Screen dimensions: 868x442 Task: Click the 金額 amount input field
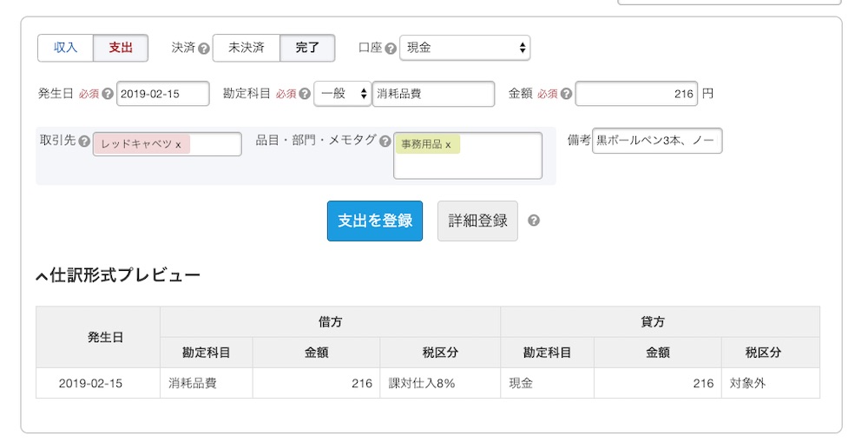pos(635,94)
